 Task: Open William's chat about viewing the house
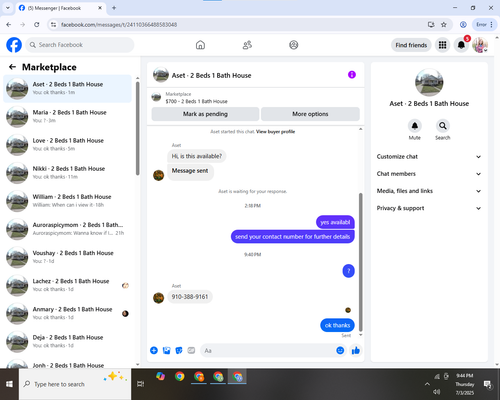68,201
